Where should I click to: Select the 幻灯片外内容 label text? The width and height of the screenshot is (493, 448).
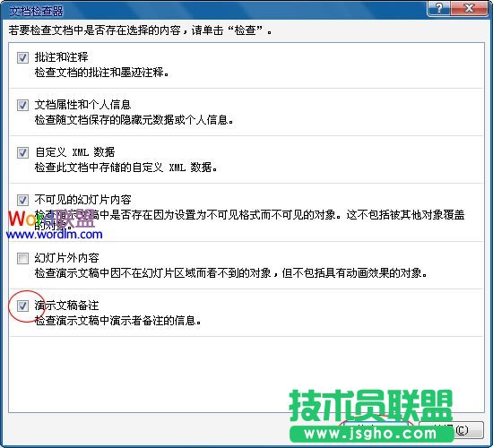pos(66,258)
